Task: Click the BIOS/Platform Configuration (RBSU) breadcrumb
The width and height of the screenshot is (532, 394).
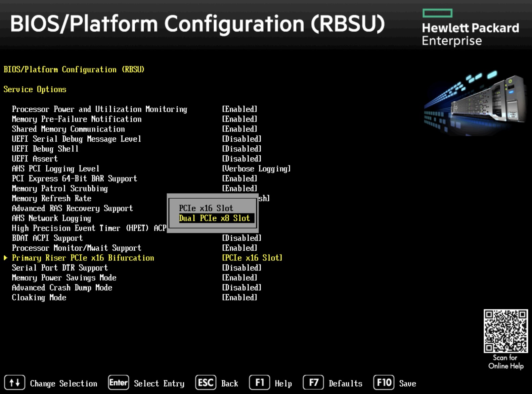Action: tap(74, 69)
